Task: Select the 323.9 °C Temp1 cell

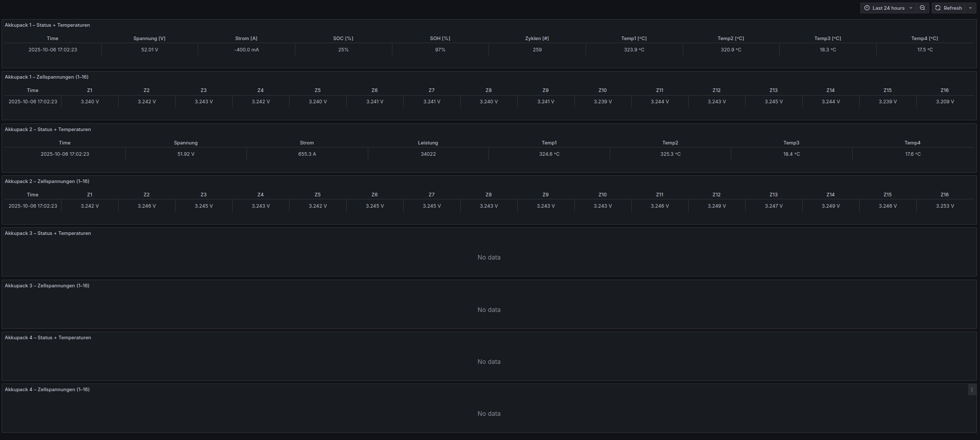Action: coord(634,50)
